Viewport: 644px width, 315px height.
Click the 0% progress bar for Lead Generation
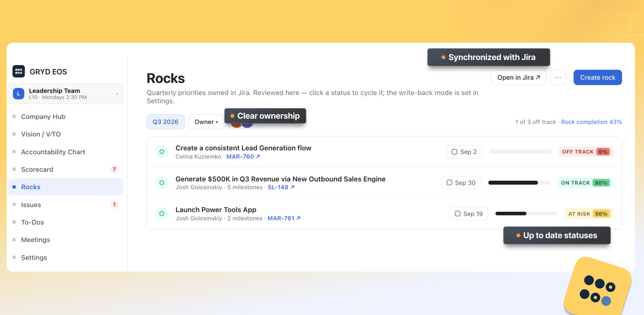click(x=520, y=152)
